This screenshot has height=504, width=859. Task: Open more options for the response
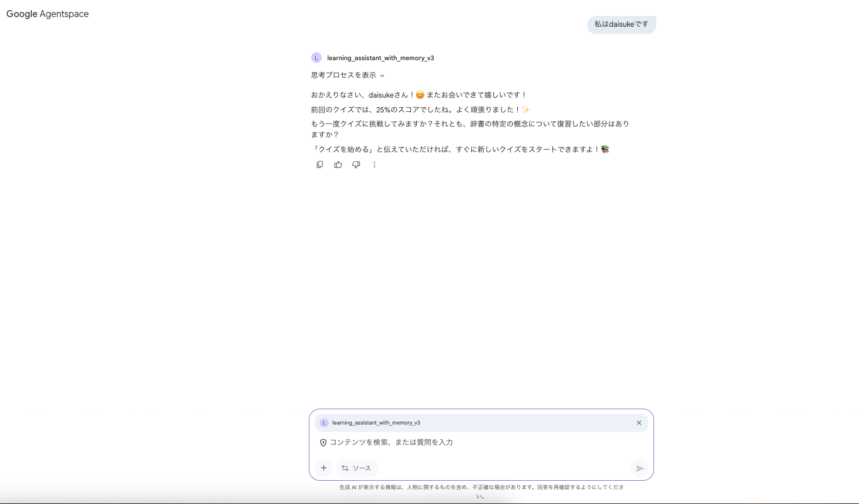374,165
